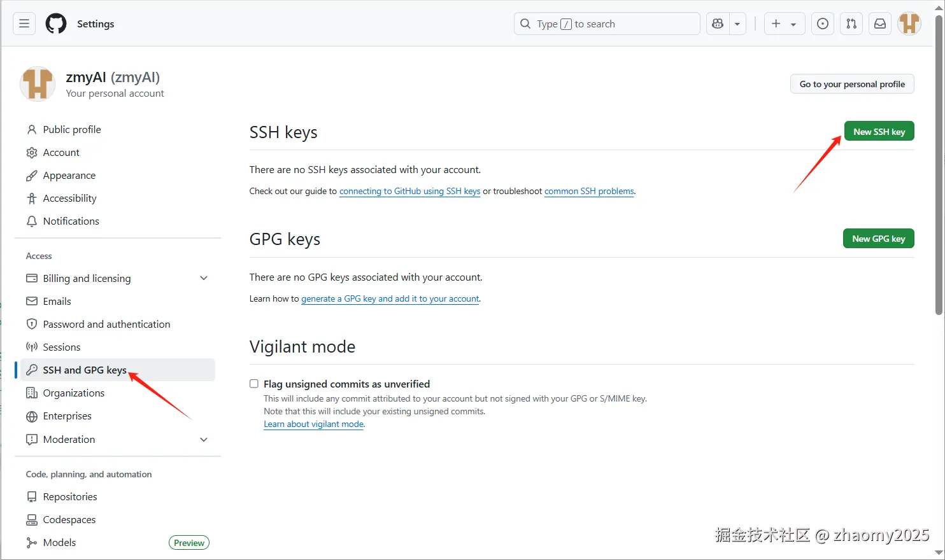The height and width of the screenshot is (560, 945).
Task: Open the Copilot dropdown arrow
Action: click(737, 24)
